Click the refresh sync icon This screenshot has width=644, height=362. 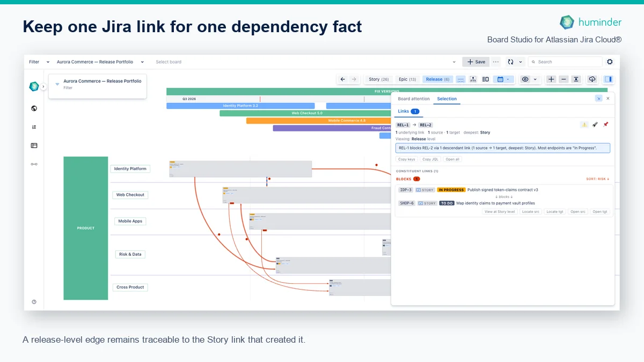510,62
